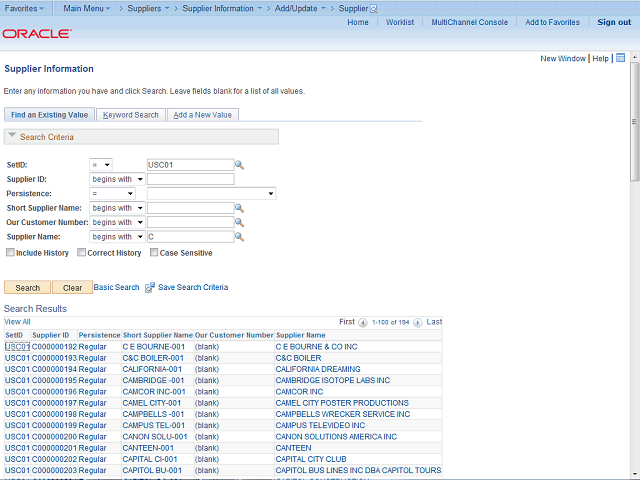Click the Search button

click(27, 287)
